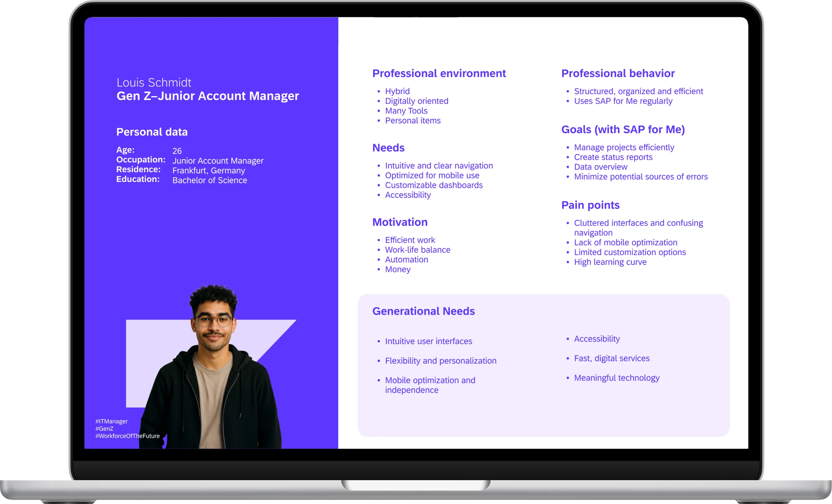Click 'Accessibility' under Needs

pos(408,195)
